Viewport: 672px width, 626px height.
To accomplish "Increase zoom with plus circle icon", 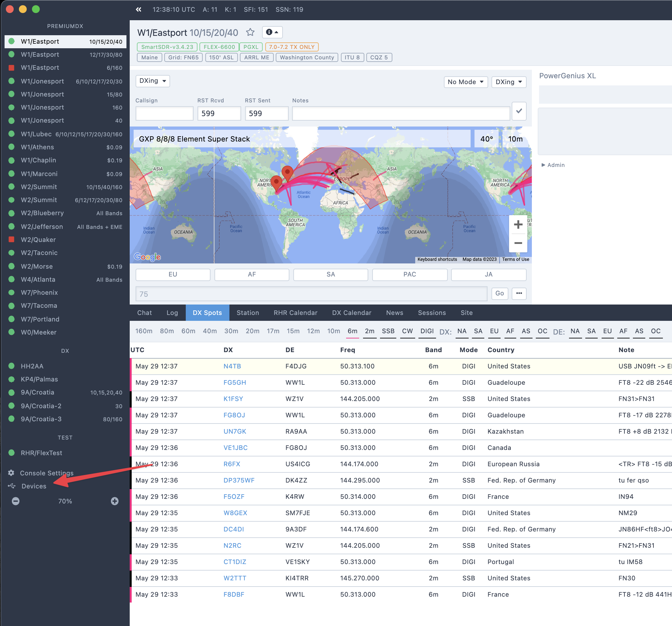I will [115, 501].
